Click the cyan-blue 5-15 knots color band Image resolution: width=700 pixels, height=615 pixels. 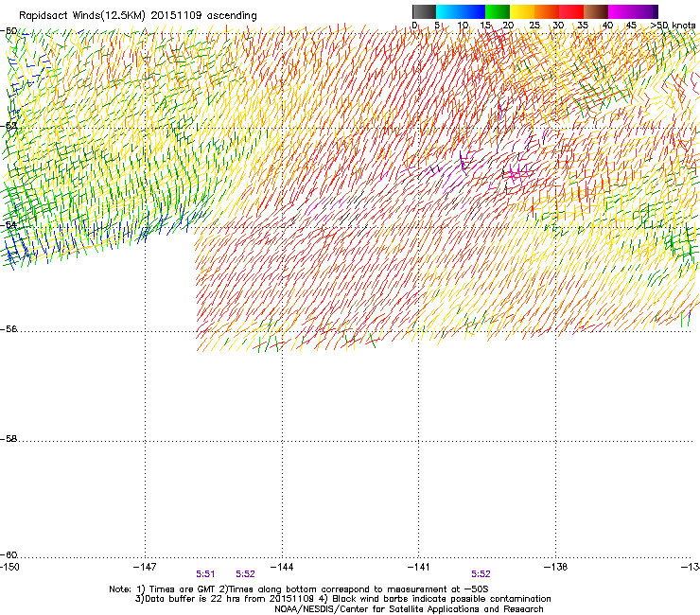click(x=461, y=11)
